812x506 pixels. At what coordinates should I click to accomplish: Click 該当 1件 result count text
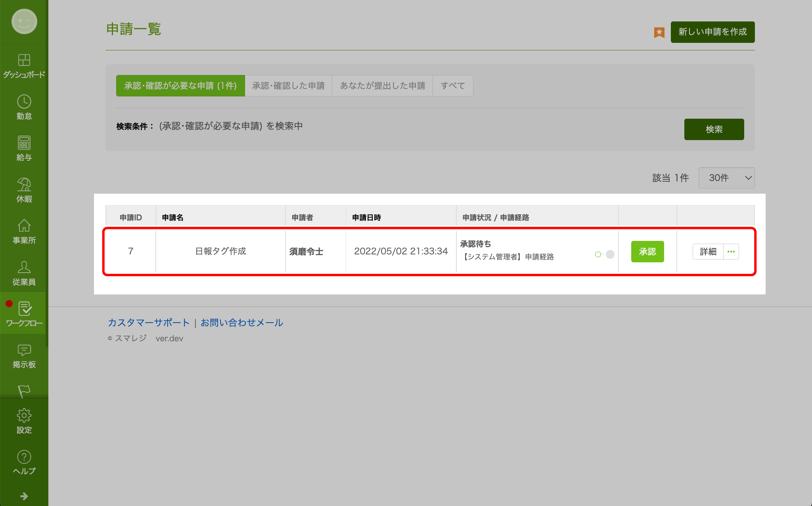670,178
